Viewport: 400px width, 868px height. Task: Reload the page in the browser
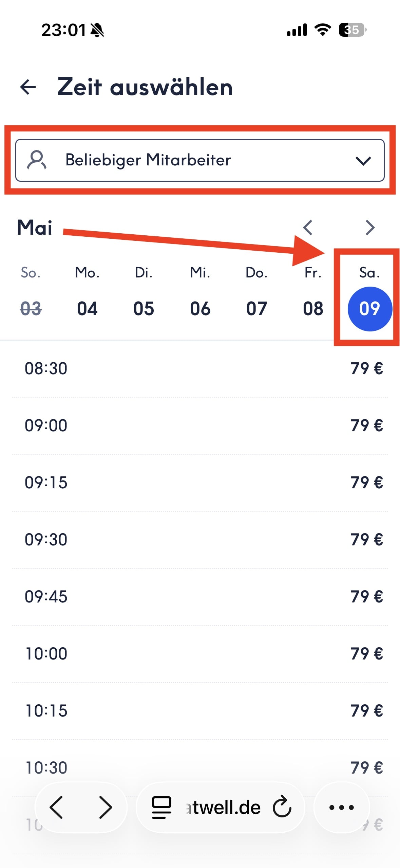coord(282,807)
